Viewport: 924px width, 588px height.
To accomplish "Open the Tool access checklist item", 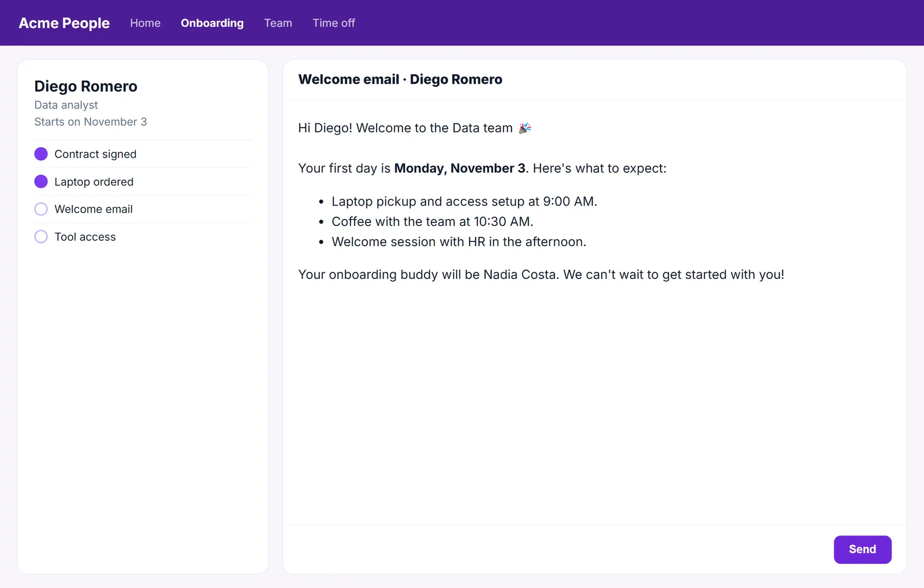I will pyautogui.click(x=85, y=237).
